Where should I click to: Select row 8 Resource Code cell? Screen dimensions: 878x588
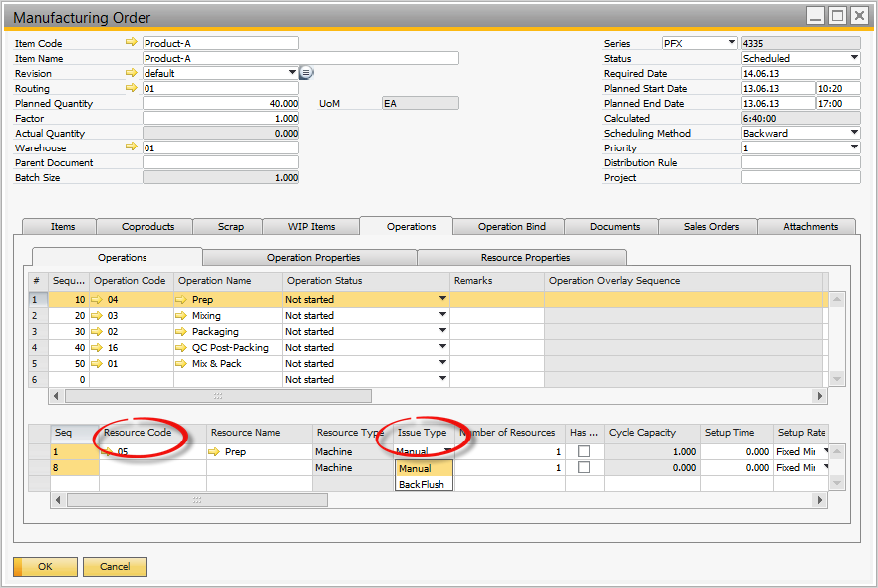pyautogui.click(x=152, y=467)
